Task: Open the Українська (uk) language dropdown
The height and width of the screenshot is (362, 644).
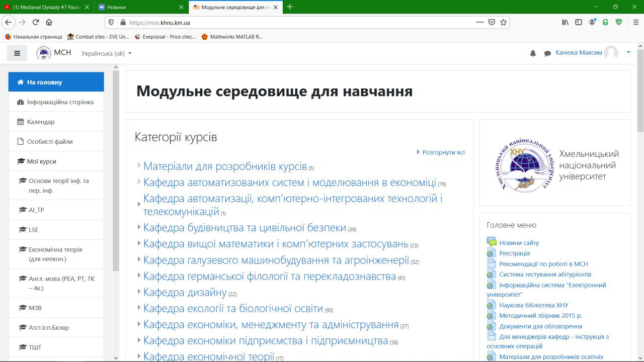Action: click(x=106, y=53)
